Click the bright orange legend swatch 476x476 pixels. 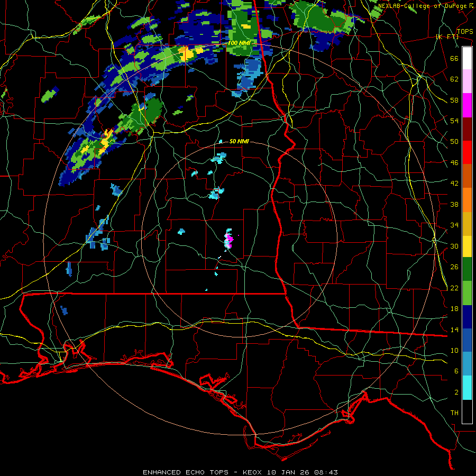[x=467, y=200]
